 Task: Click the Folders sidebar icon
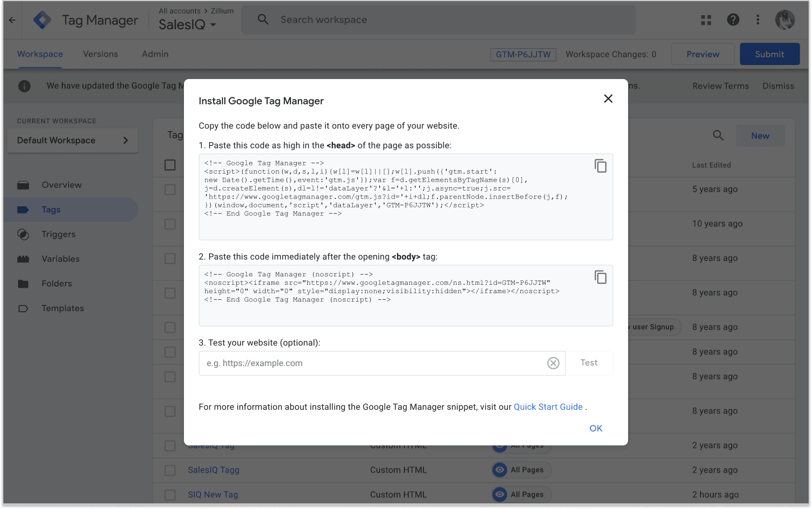pos(23,284)
